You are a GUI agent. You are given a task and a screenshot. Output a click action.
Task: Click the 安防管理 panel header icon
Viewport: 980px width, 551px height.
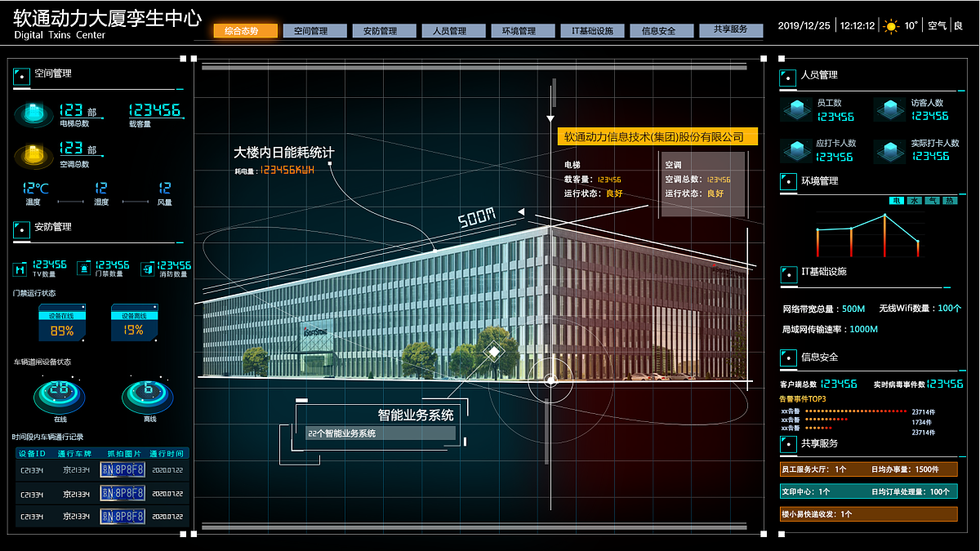(x=22, y=229)
